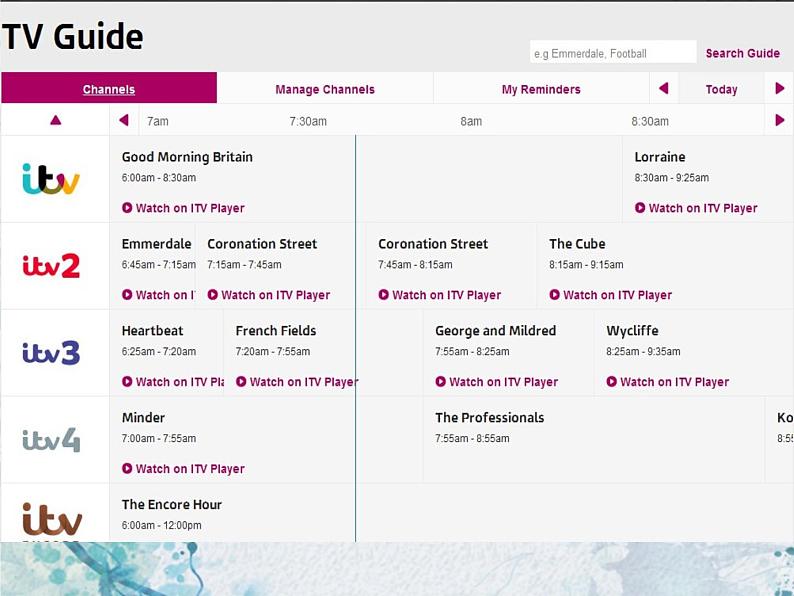Click the 7am time label
This screenshot has height=596, width=794.
pos(157,122)
